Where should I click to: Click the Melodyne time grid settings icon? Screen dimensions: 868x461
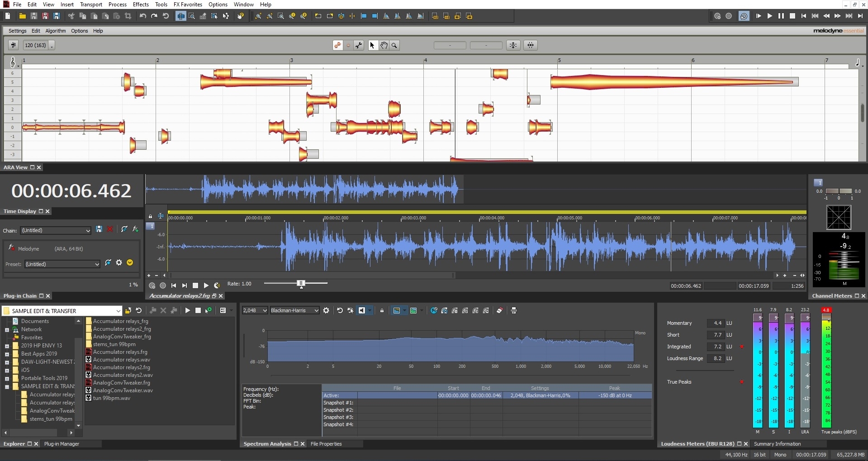pos(530,45)
